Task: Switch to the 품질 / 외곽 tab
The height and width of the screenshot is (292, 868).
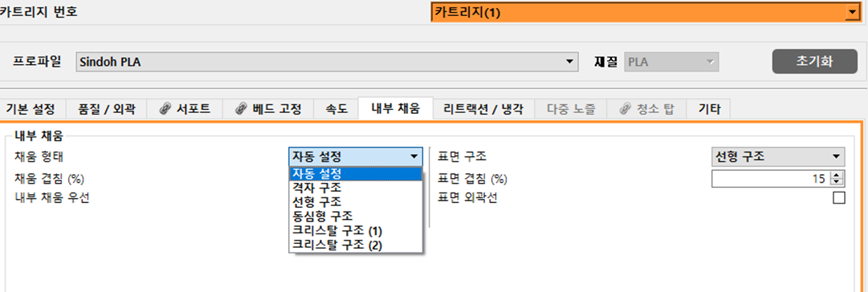Action: tap(107, 109)
